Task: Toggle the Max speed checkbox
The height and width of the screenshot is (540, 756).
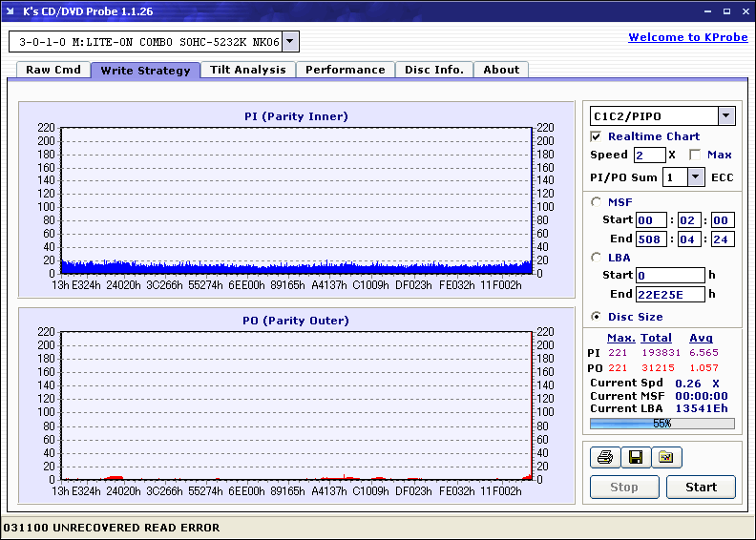Action: point(695,155)
